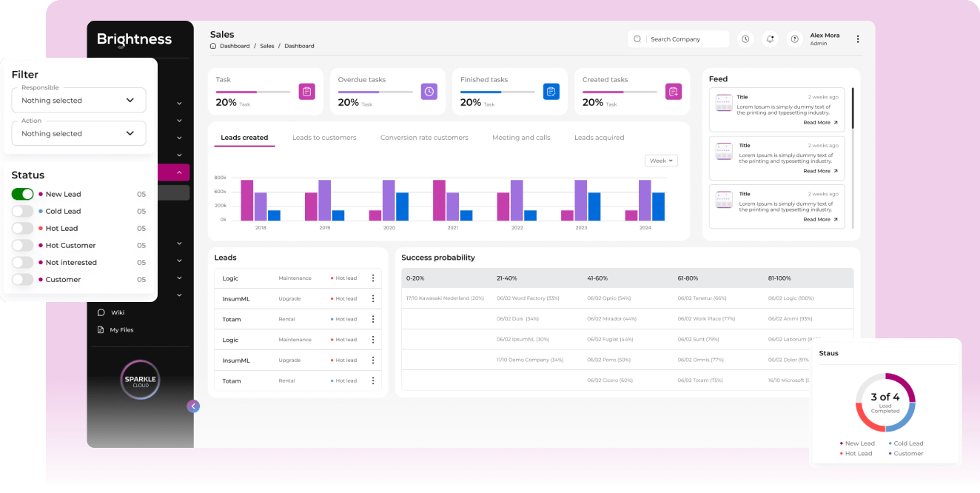
Task: Click the 17/10 Kawasaki Nederland (20%) cell
Action: (x=446, y=298)
